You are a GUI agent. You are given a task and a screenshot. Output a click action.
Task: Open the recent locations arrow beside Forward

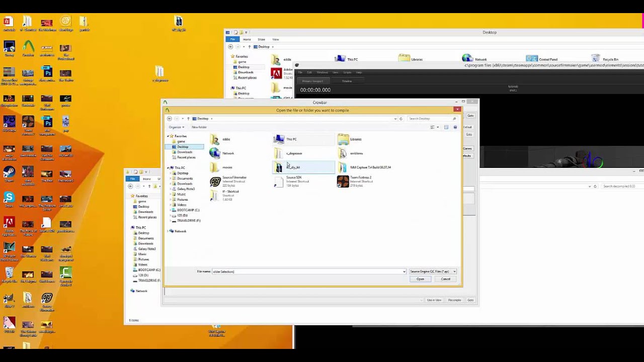coord(182,119)
